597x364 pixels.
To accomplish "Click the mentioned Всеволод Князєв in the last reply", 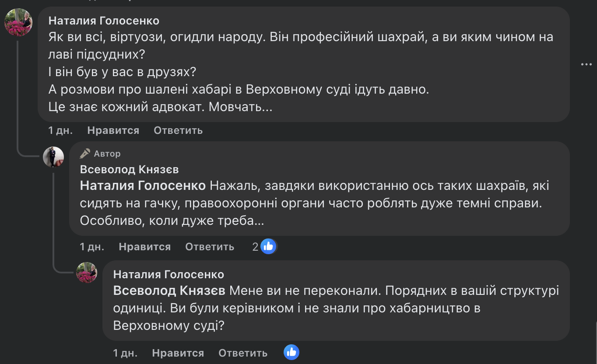I will click(x=169, y=291).
